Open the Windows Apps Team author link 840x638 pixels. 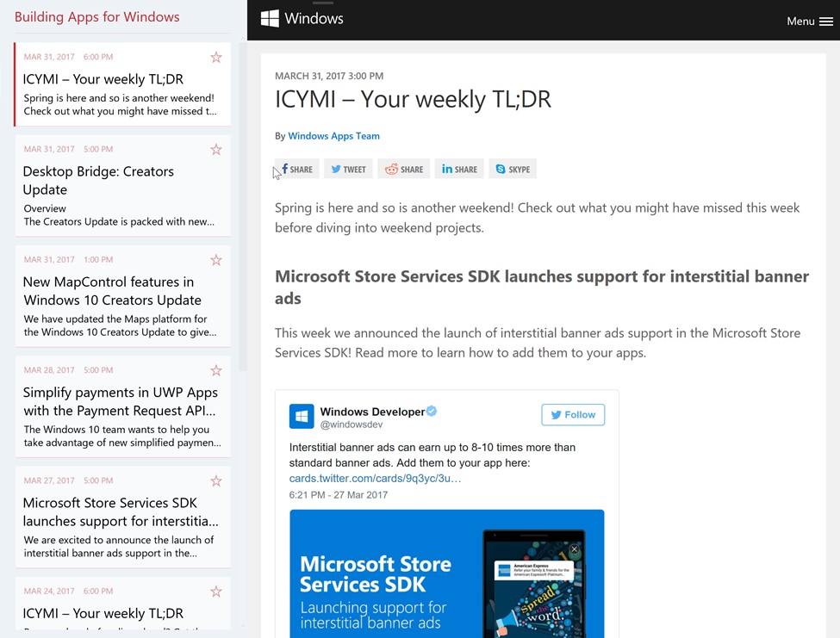(x=333, y=136)
